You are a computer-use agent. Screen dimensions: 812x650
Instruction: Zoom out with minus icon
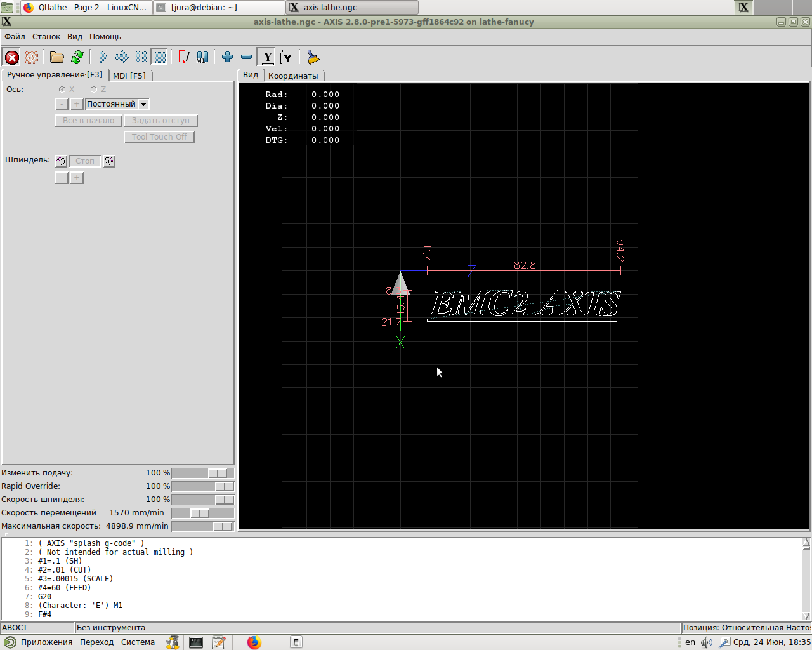pyautogui.click(x=246, y=57)
